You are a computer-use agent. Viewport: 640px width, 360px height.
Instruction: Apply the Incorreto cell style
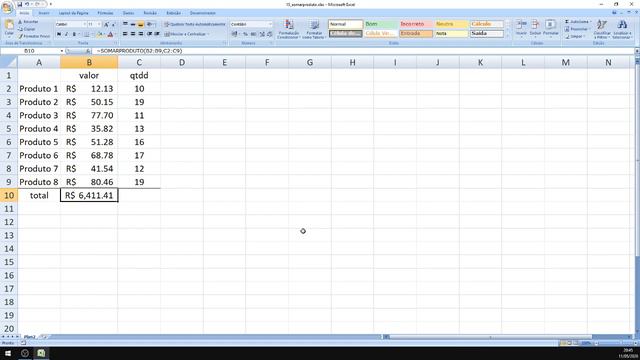point(416,24)
